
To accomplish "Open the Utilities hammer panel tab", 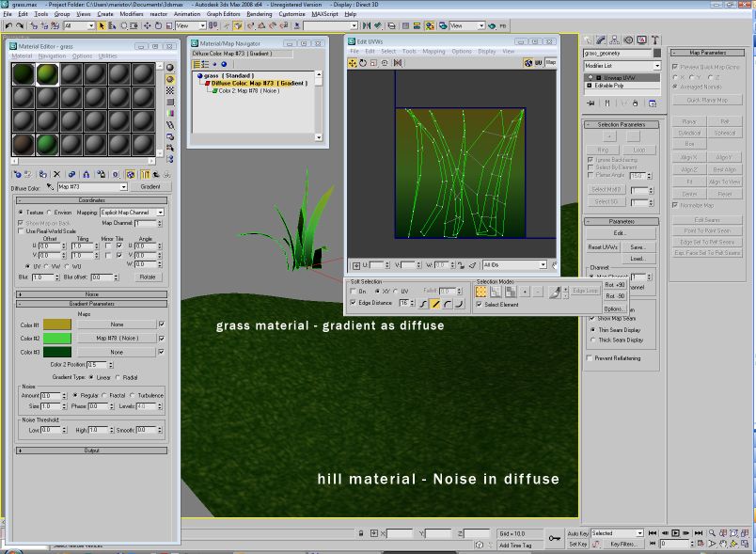I will (x=654, y=40).
